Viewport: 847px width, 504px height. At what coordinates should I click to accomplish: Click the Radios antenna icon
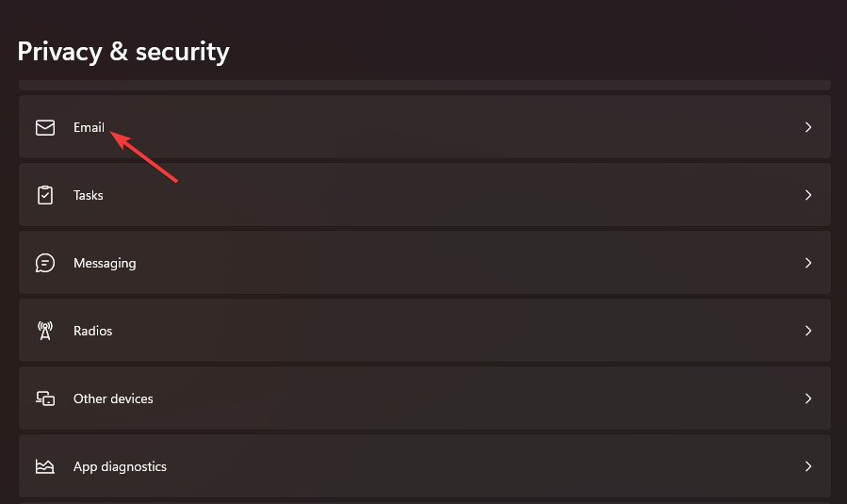(45, 331)
